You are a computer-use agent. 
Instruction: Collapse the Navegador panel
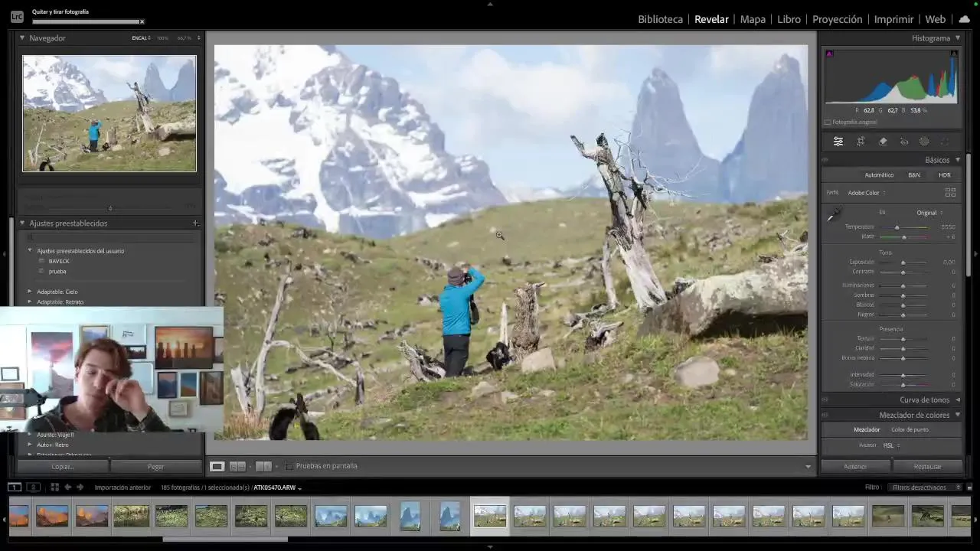point(22,37)
